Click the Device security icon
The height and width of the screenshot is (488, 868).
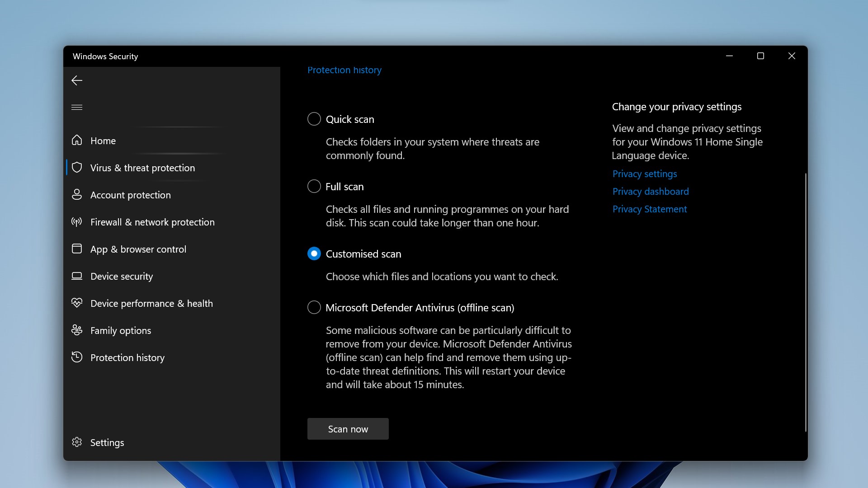point(76,276)
